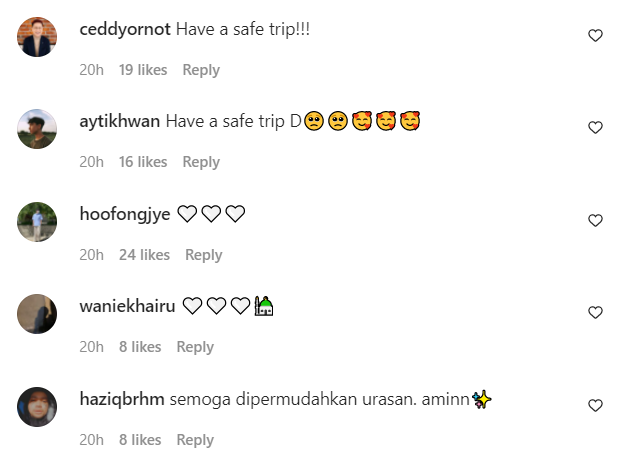Open aytikhwan's profile avatar
Screen dimensions: 620x469
[37, 129]
